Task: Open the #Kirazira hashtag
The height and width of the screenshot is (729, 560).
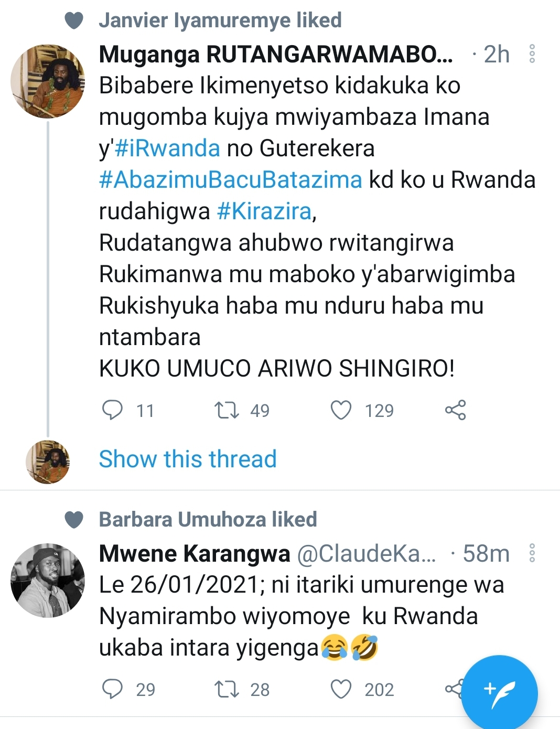Action: [264, 211]
